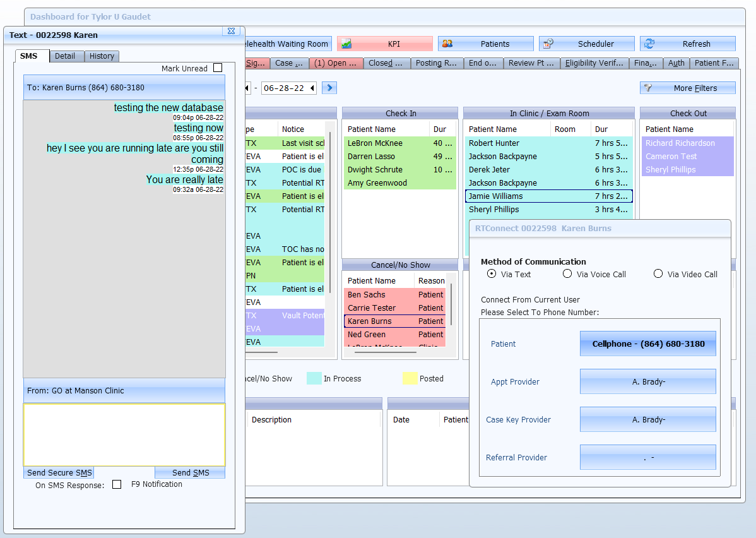Click the Send SMS button
Viewport: 756px width, 538px height.
point(191,472)
